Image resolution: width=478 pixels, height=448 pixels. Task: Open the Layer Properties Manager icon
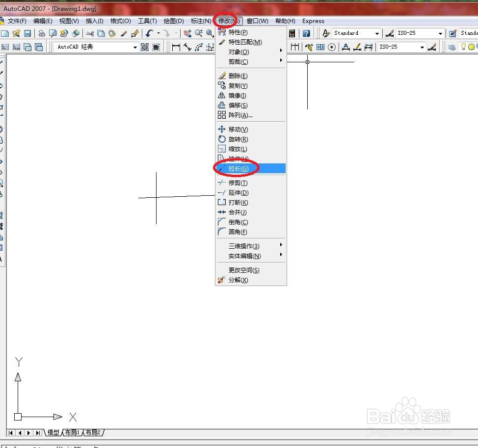(x=452, y=47)
